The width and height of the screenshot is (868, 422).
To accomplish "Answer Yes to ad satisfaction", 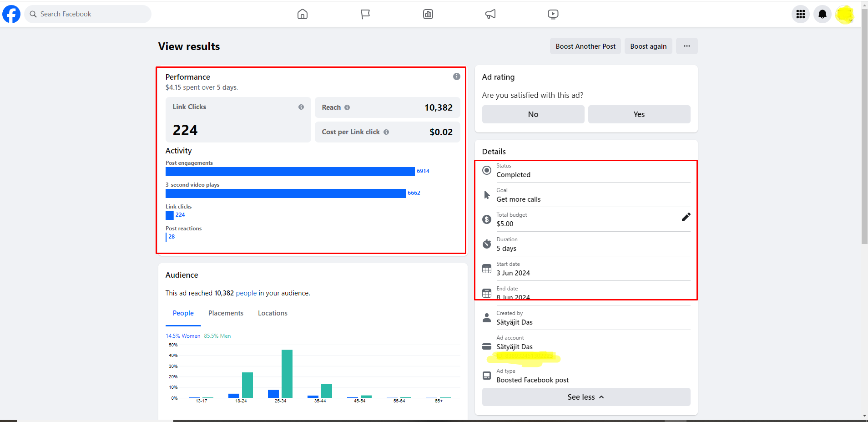I will click(x=639, y=114).
